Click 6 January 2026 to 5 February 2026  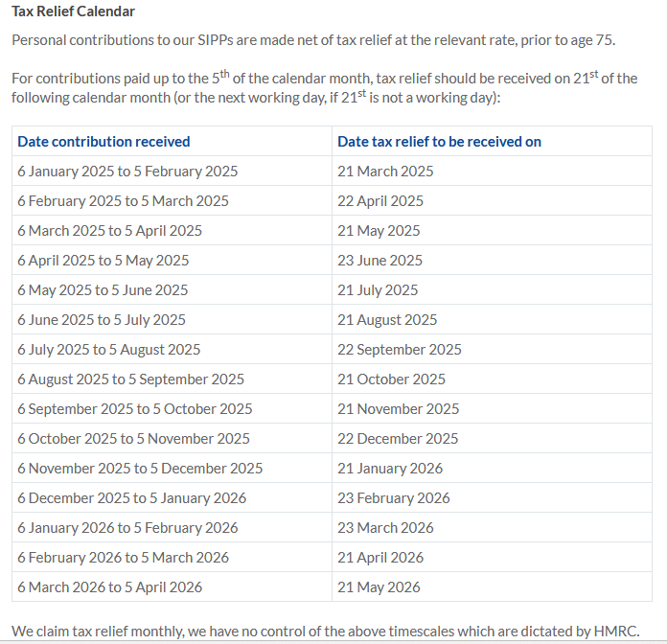pos(127,527)
